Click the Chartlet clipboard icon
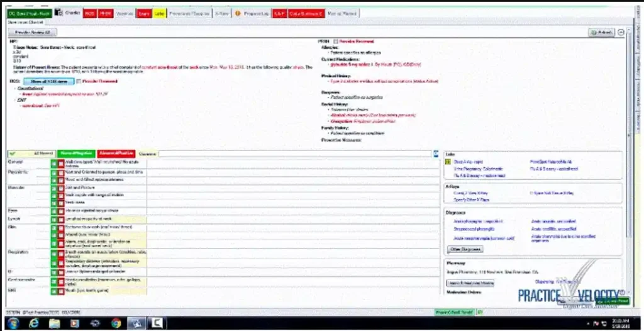This screenshot has height=331, width=644. (x=58, y=13)
